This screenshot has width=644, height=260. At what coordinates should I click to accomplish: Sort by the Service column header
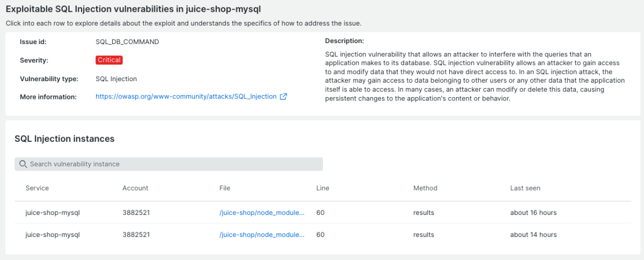click(37, 188)
